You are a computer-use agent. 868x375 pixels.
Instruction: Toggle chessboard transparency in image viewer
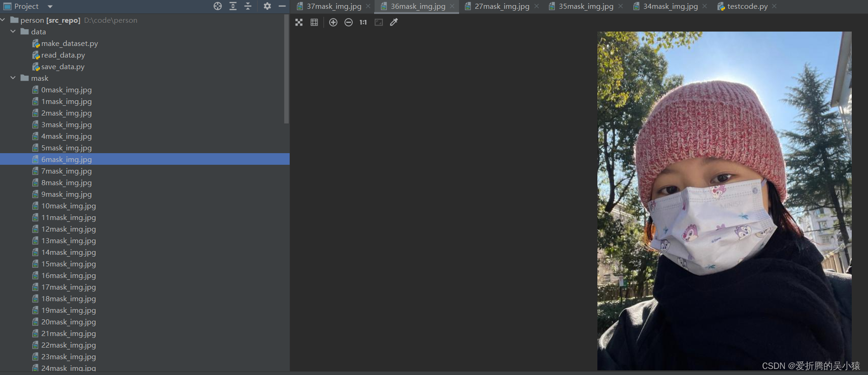299,22
